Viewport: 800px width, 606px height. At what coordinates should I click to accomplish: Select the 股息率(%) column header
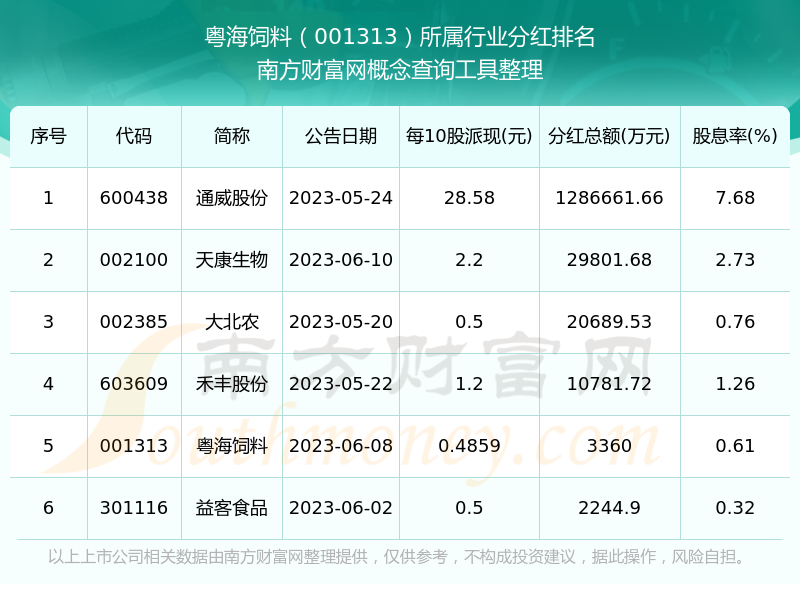pos(735,136)
